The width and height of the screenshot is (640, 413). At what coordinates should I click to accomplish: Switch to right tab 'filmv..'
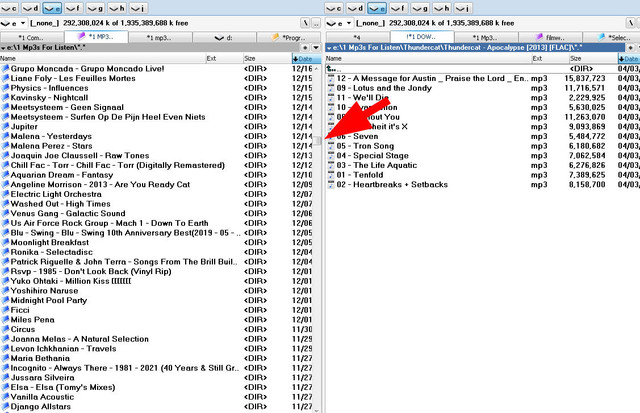550,38
